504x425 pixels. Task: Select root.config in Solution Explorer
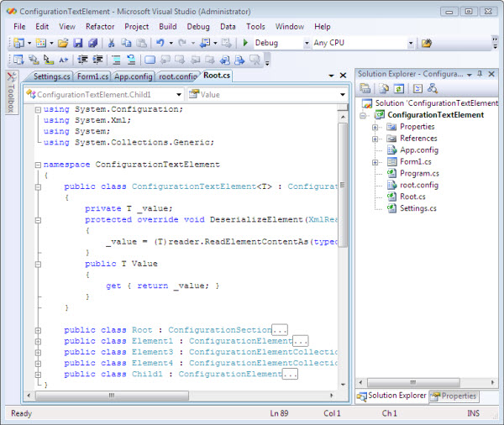419,185
